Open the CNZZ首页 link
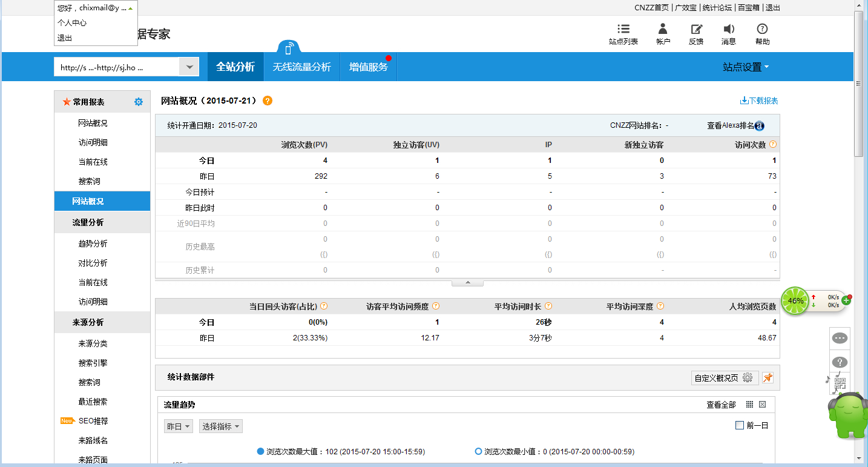Screen dimensions: 868x467 (x=651, y=8)
